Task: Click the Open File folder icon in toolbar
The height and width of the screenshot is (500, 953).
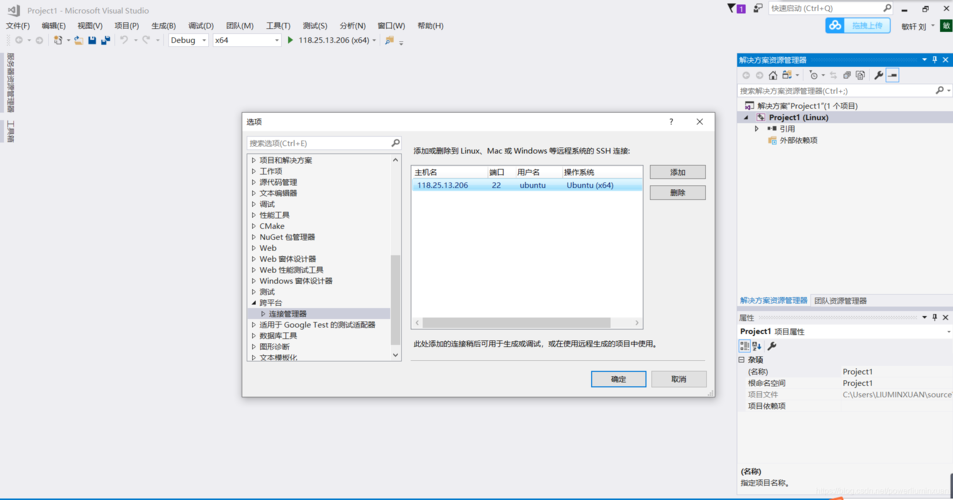Action: coord(78,40)
